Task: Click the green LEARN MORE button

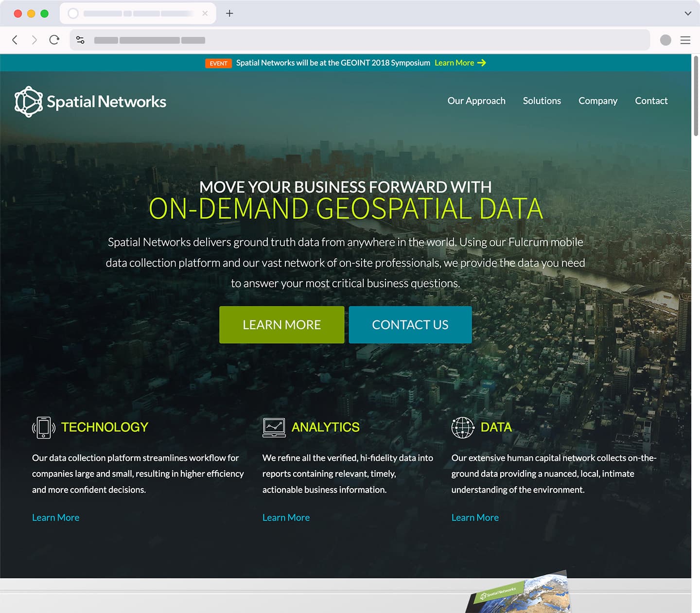Action: coord(282,325)
